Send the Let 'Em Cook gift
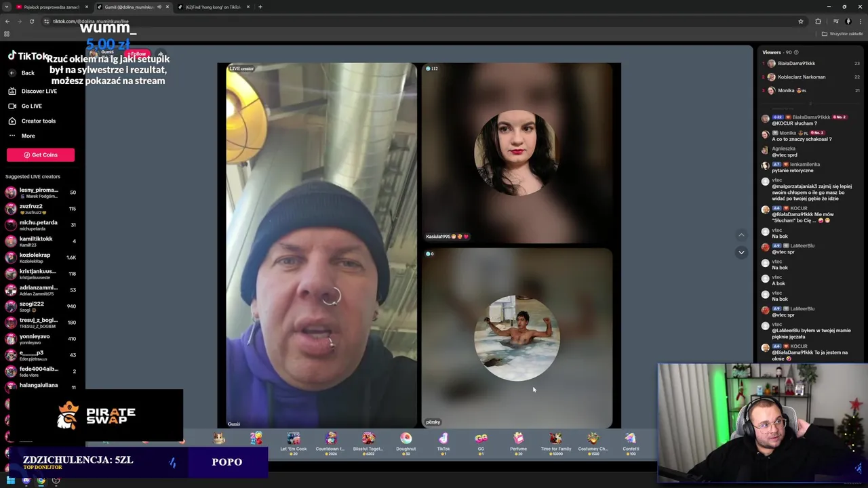The height and width of the screenshot is (488, 868). [293, 443]
